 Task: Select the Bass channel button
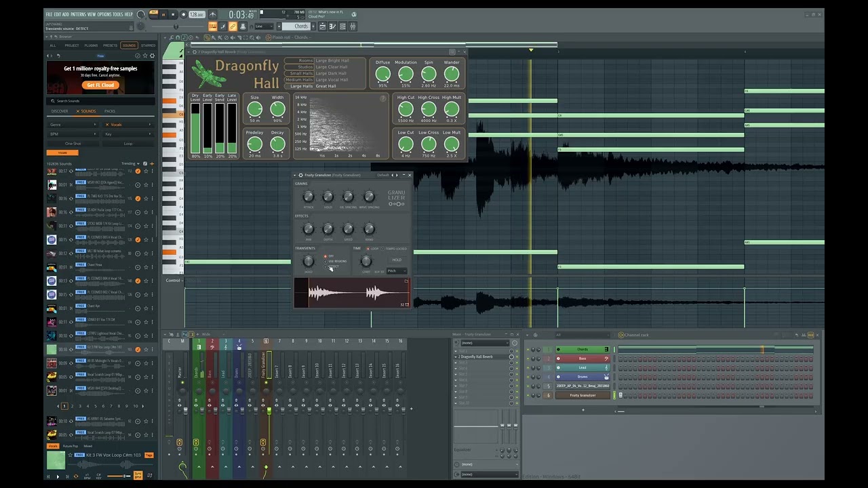(x=583, y=359)
